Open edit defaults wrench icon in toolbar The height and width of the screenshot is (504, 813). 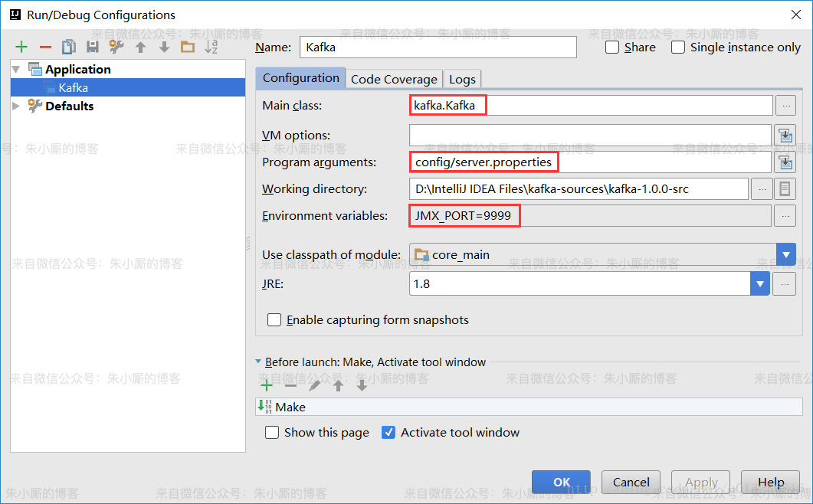coord(116,47)
